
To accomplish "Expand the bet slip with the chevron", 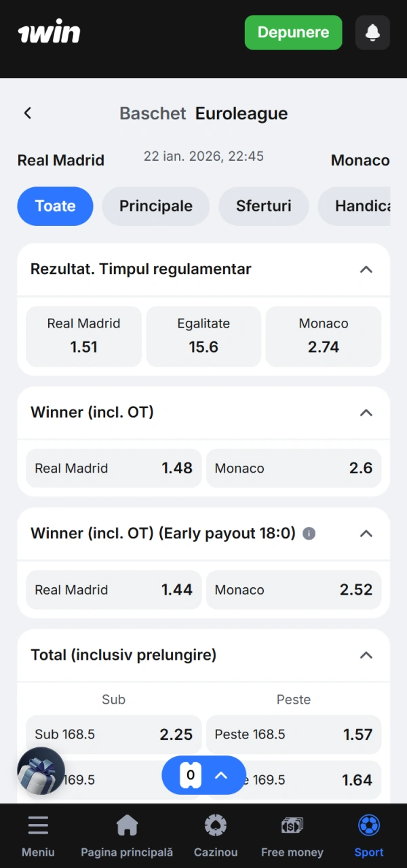I will click(220, 775).
